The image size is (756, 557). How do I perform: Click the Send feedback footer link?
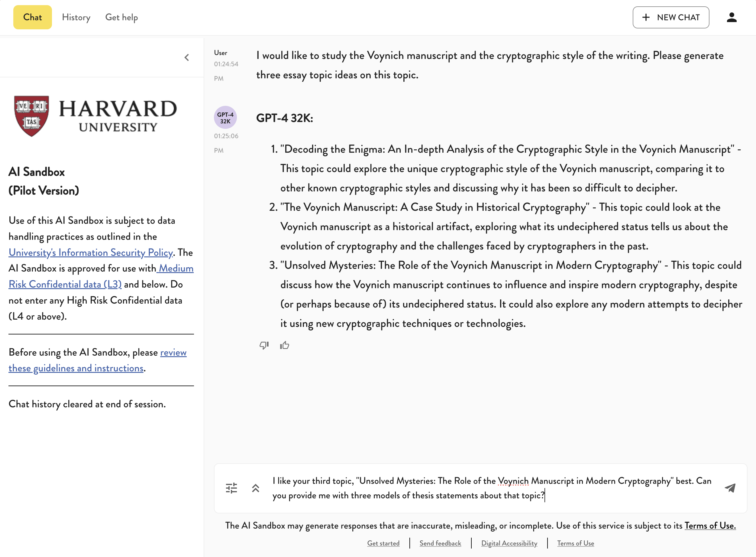(x=440, y=543)
